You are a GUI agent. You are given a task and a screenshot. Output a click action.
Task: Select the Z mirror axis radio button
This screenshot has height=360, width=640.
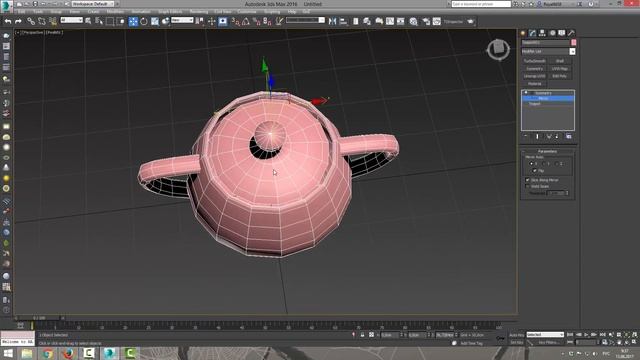pos(556,164)
